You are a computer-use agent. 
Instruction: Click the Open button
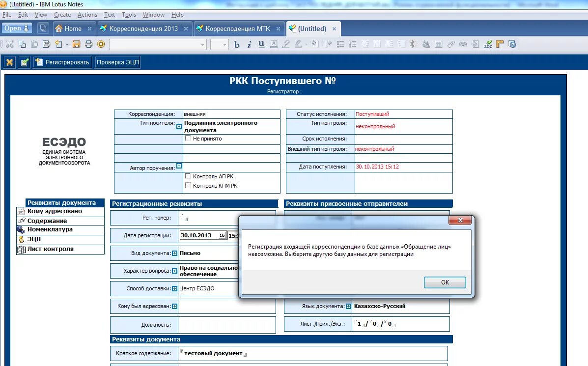pos(17,28)
